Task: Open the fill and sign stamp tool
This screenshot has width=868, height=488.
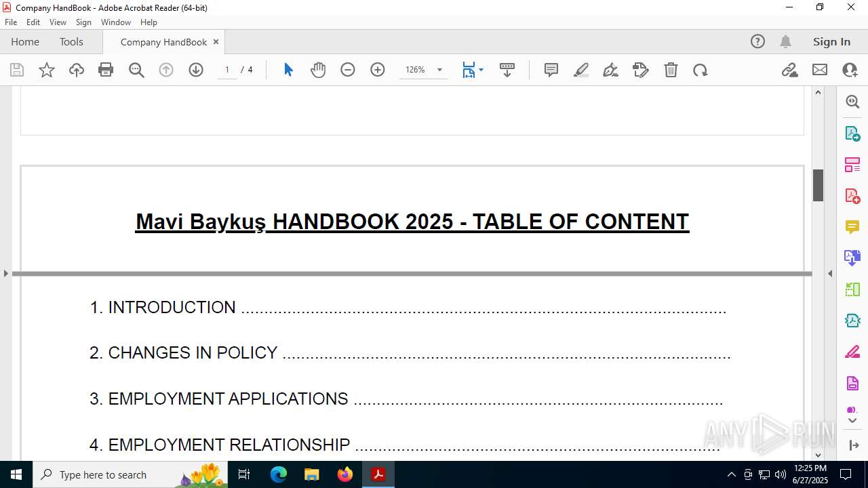Action: click(x=641, y=70)
